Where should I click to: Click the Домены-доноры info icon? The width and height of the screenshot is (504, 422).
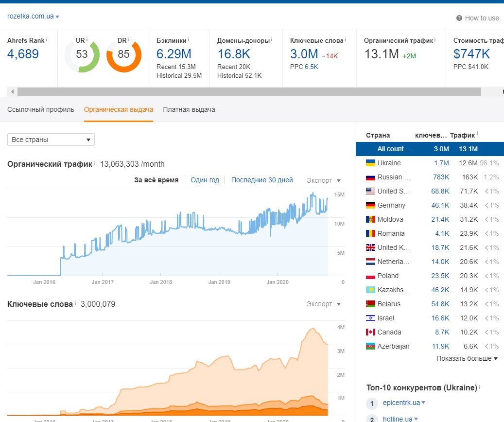point(272,40)
